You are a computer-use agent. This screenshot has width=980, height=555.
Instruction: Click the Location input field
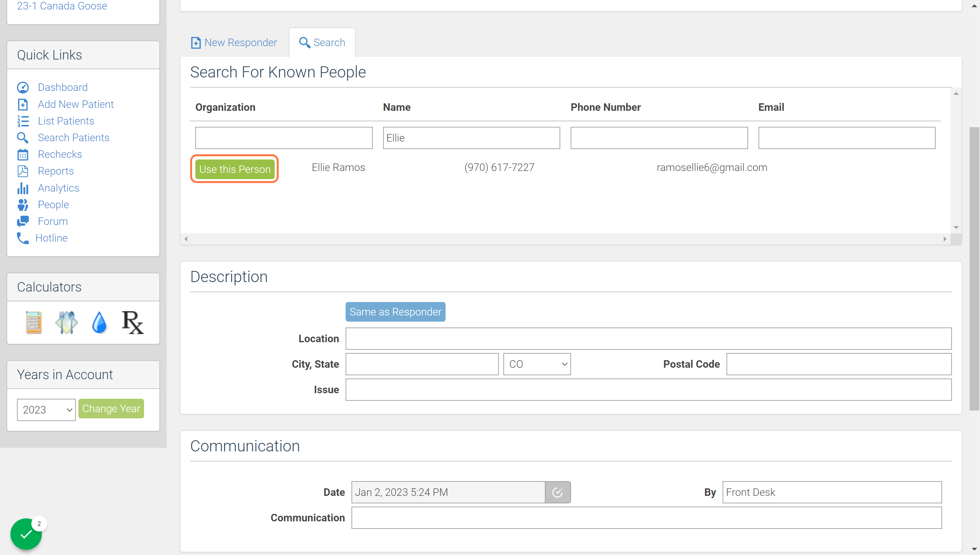649,339
